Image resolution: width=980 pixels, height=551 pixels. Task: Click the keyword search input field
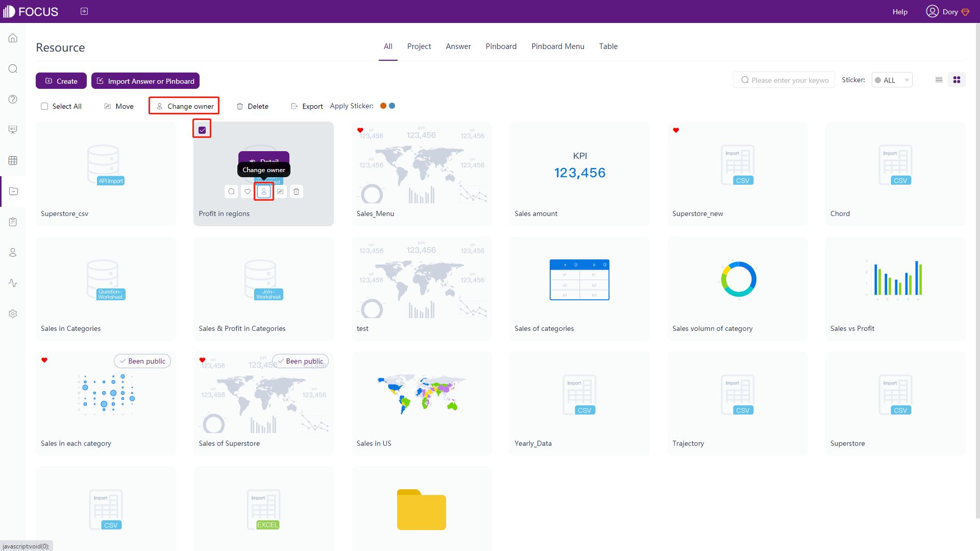coord(784,80)
